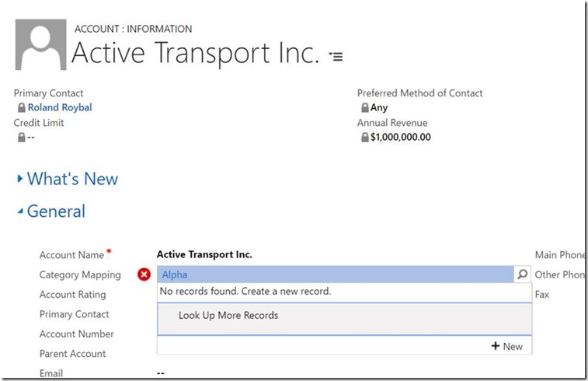The image size is (588, 381).
Task: Click the lock icon beside Roland Roybal
Action: coord(21,108)
